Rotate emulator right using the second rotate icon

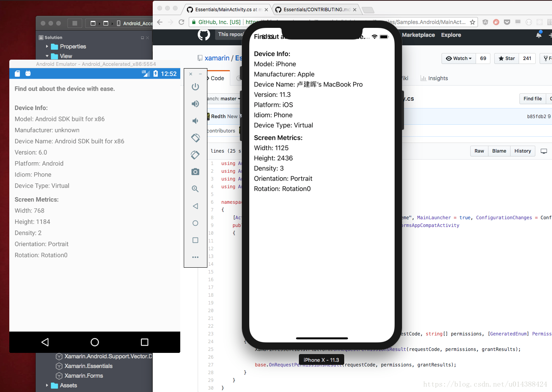195,155
